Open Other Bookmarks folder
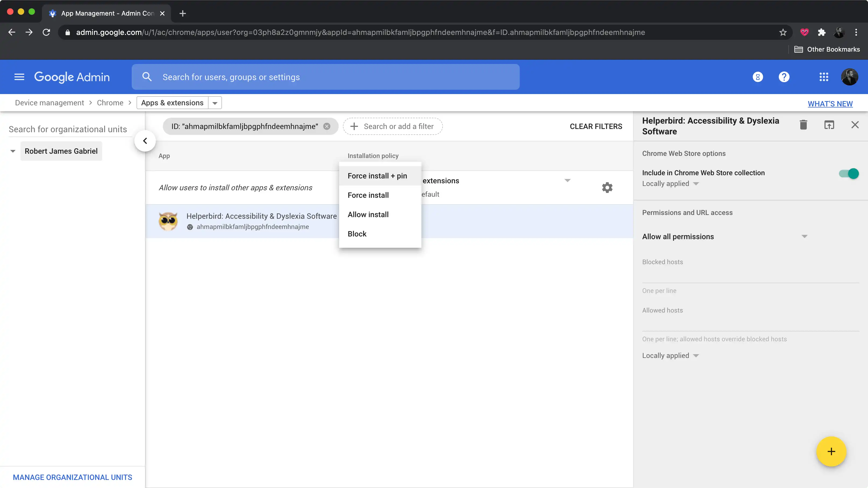 (827, 49)
